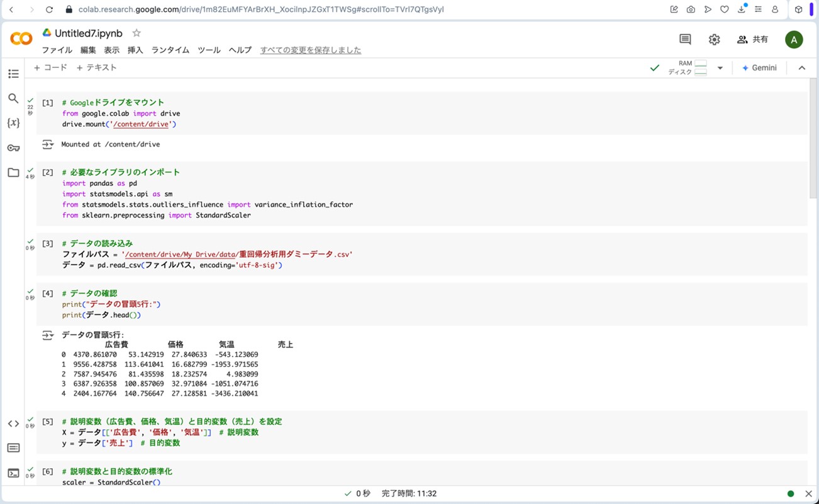Open the files folder icon in sidebar
819x504 pixels.
point(13,172)
